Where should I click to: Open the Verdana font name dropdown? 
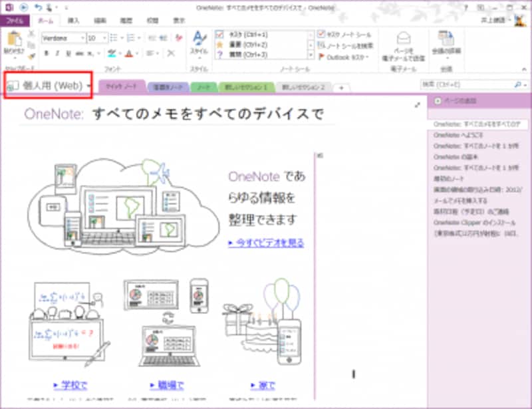click(82, 38)
